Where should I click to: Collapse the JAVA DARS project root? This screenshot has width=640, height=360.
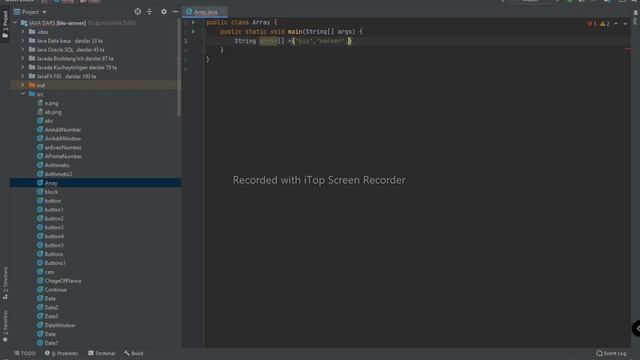16,23
